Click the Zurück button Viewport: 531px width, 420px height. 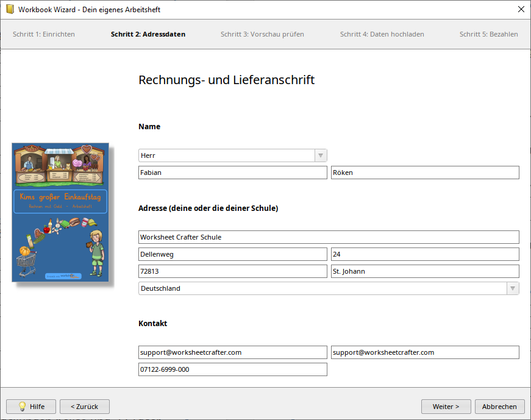84,407
